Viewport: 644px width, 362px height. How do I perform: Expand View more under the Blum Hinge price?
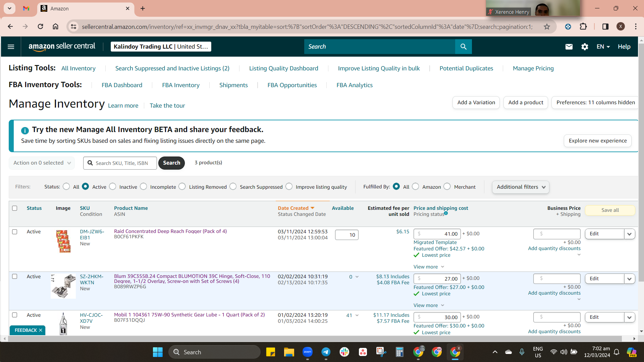point(429,305)
